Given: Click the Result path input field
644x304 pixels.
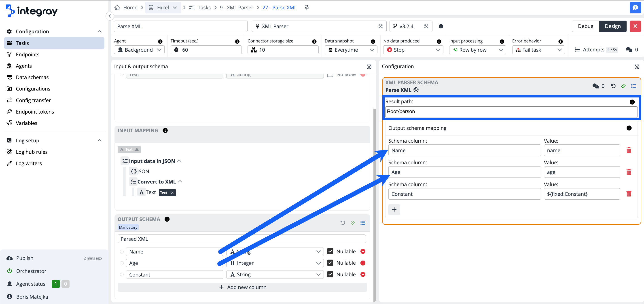Looking at the screenshot, I should (x=511, y=112).
